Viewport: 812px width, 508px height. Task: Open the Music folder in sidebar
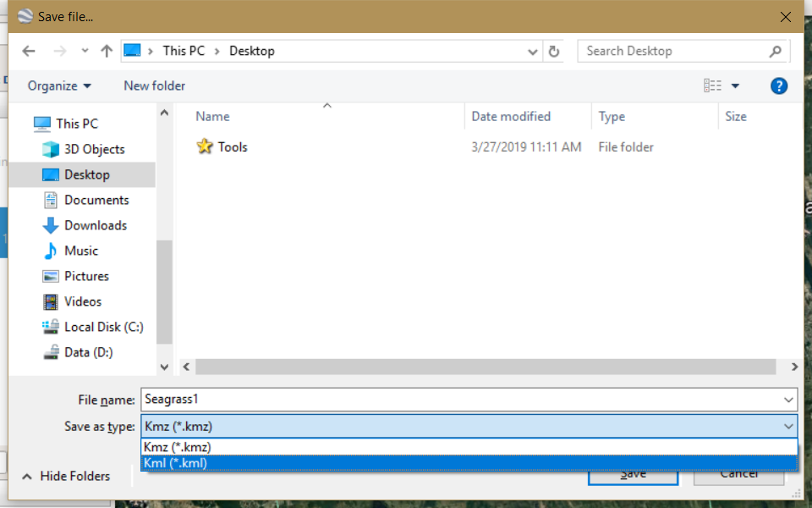81,251
